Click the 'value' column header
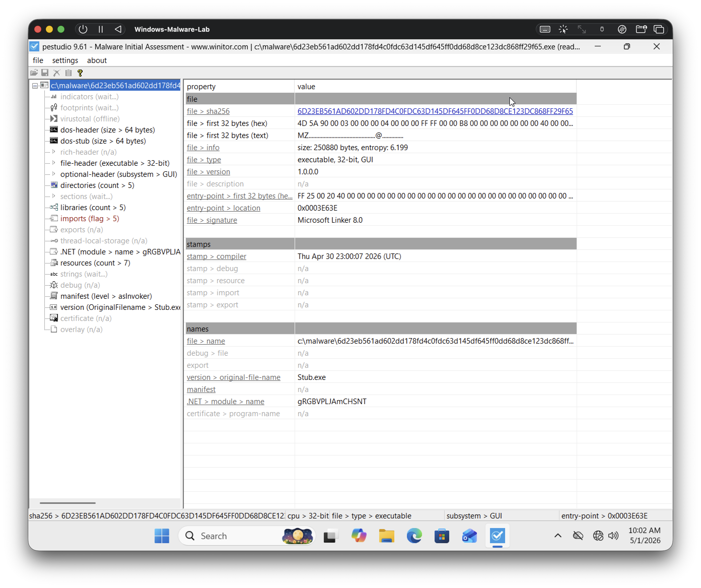This screenshot has height=588, width=701. (436, 86)
